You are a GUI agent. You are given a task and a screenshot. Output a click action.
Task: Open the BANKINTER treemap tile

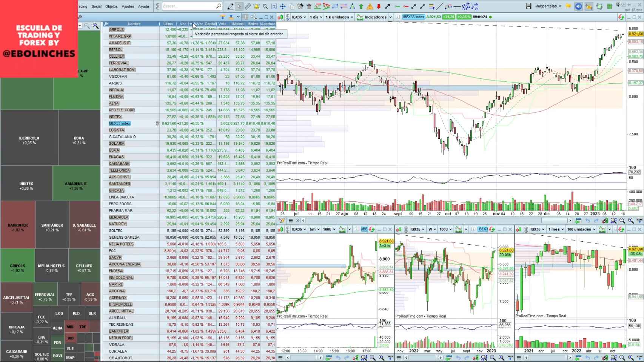point(18,225)
